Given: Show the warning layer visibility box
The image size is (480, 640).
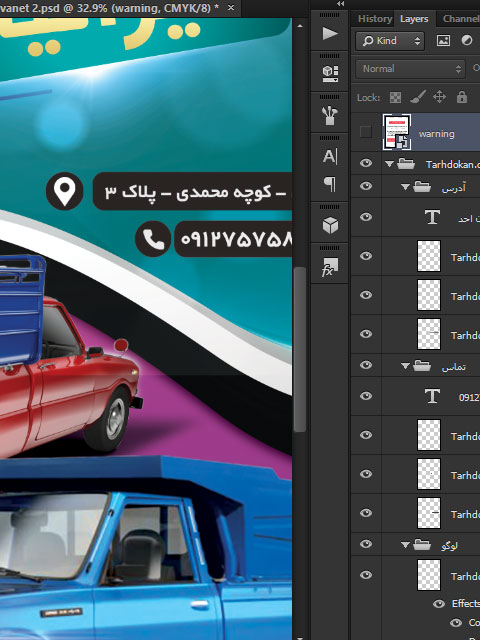Looking at the screenshot, I should [x=366, y=132].
